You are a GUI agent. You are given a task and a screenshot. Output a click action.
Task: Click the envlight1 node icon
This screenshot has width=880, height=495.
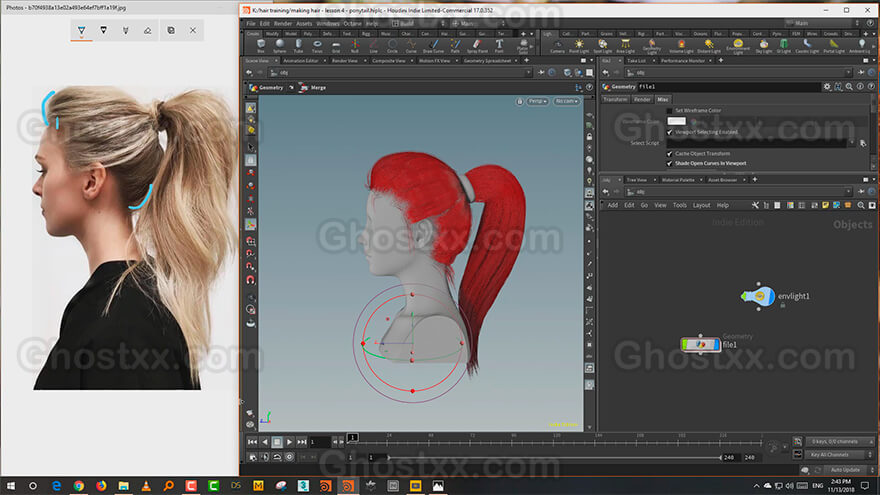point(758,296)
